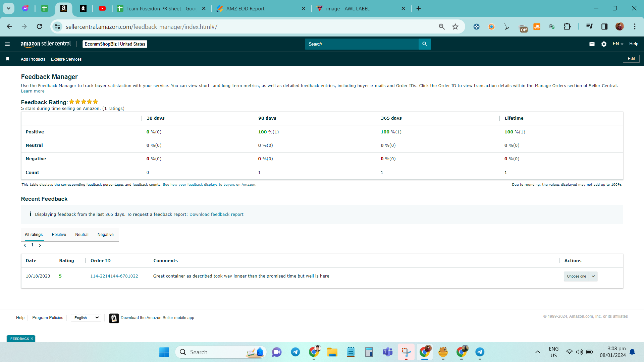This screenshot has height=362, width=644.
Task: Switch to the Messenger pinned tab
Action: [x=25, y=8]
